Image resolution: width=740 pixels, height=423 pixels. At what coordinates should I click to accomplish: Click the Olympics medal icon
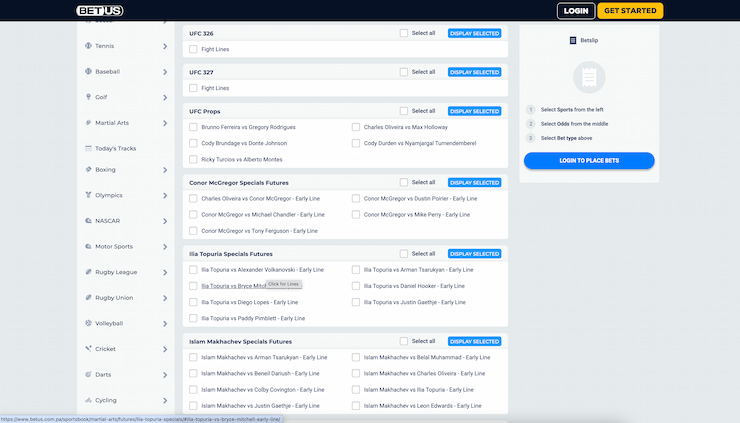(x=88, y=195)
